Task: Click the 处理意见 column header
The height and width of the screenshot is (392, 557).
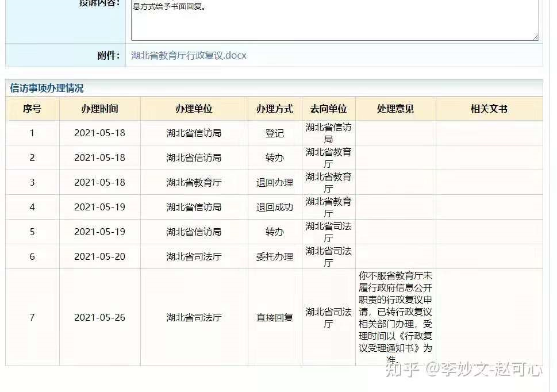Action: [x=395, y=109]
